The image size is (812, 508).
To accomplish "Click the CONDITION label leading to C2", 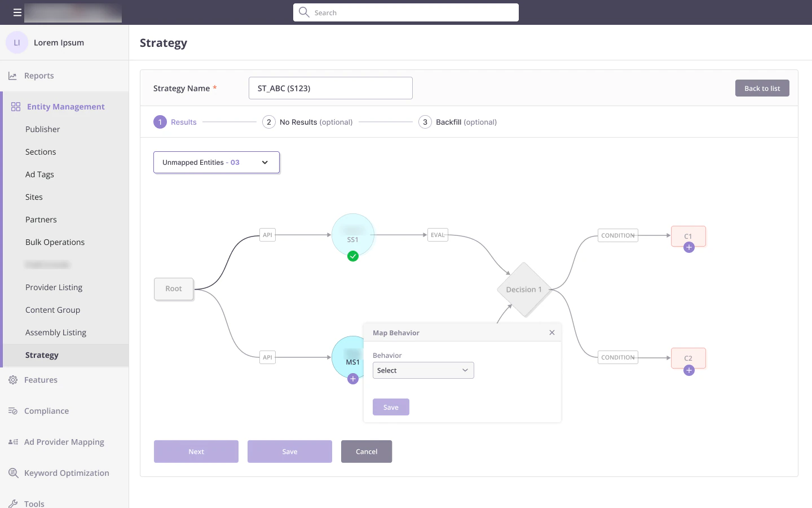I will point(618,357).
